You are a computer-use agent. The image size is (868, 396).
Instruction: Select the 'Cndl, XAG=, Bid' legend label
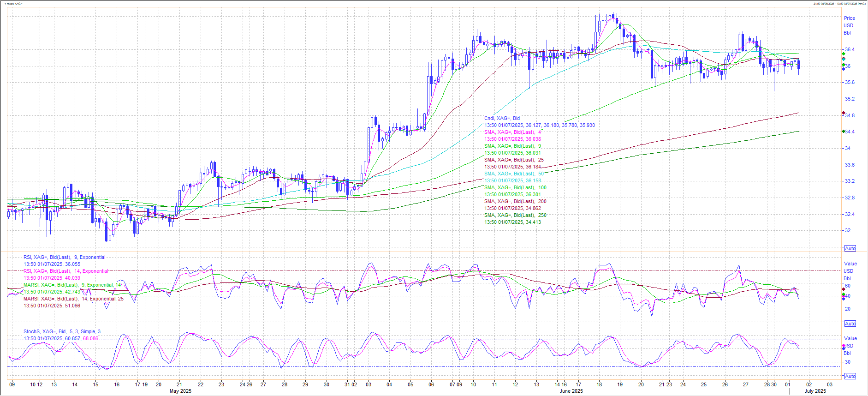coord(502,118)
